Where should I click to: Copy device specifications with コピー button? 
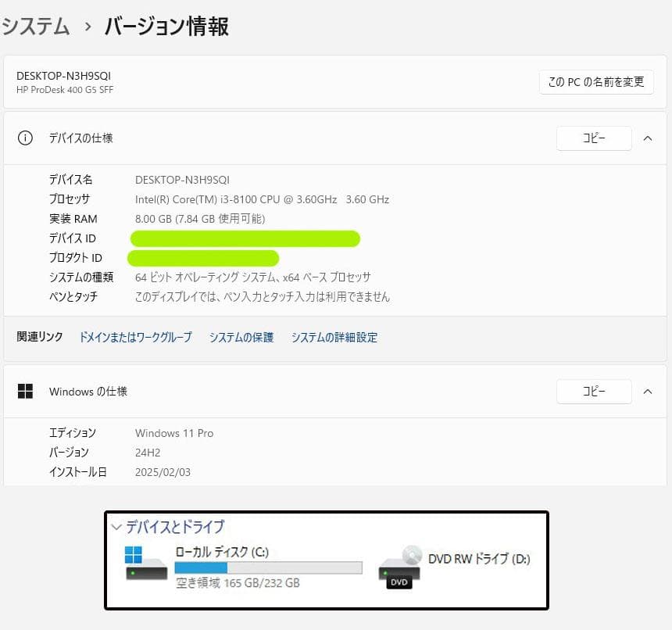click(594, 138)
